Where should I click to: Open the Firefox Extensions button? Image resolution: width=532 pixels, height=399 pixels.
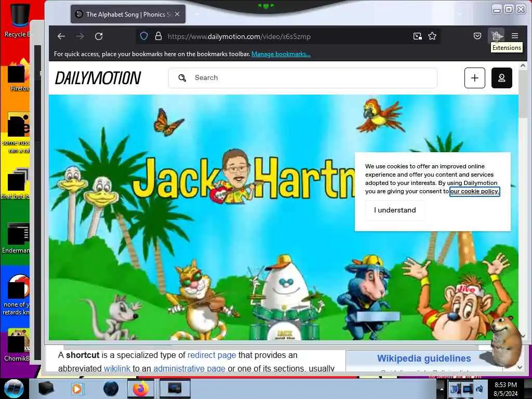[x=497, y=36]
